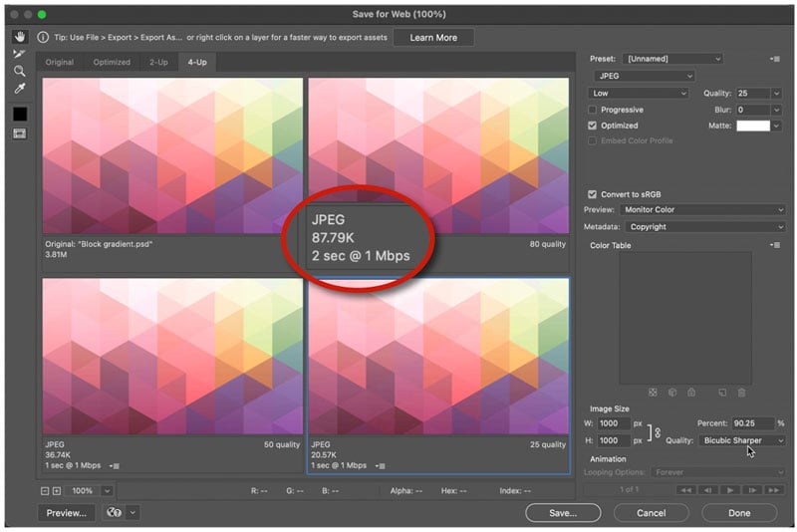
Task: Switch to the 2-Up tab
Action: [158, 62]
